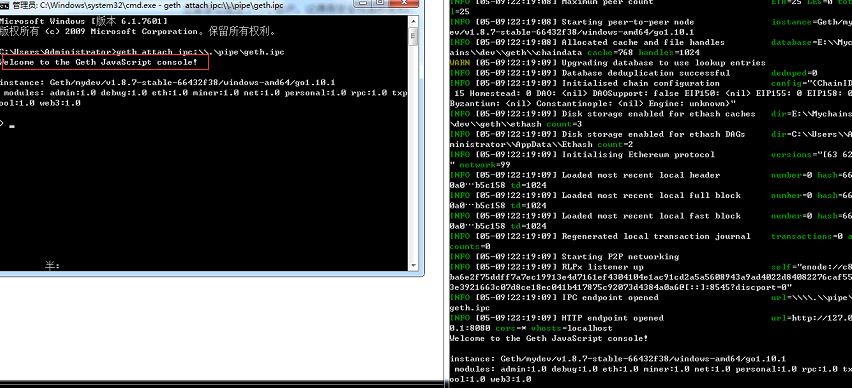
Task: Click the '半:' input method indicator
Action: 52,266
